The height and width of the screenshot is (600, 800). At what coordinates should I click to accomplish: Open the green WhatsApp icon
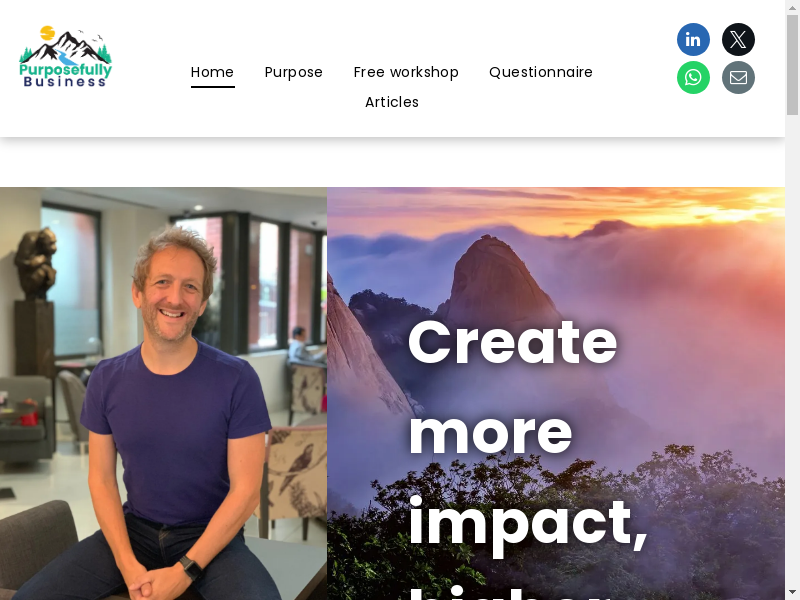pos(693,78)
